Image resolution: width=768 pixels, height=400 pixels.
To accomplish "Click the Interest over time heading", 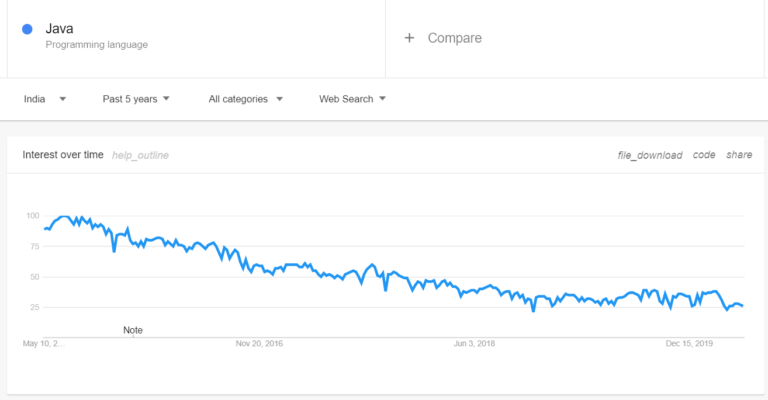I will point(63,155).
